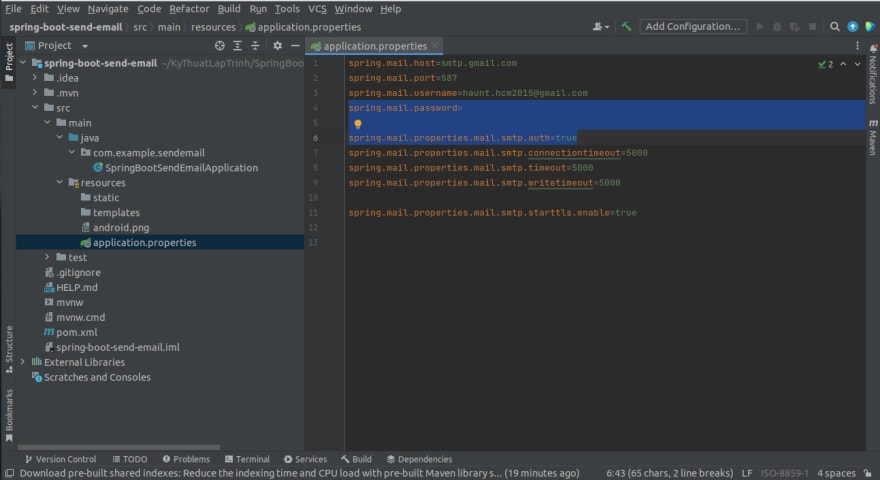Open Version Control tool window
Screen dimensions: 880x480
point(61,459)
